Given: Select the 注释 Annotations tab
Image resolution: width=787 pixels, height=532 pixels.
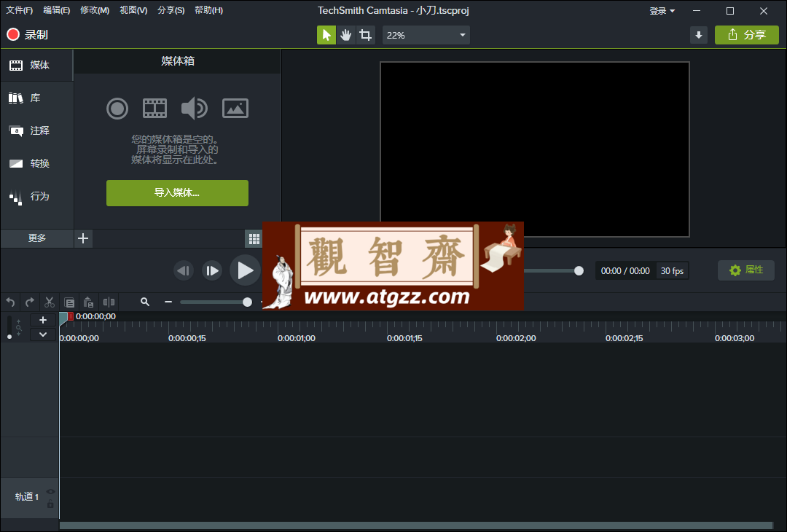Looking at the screenshot, I should pos(36,130).
